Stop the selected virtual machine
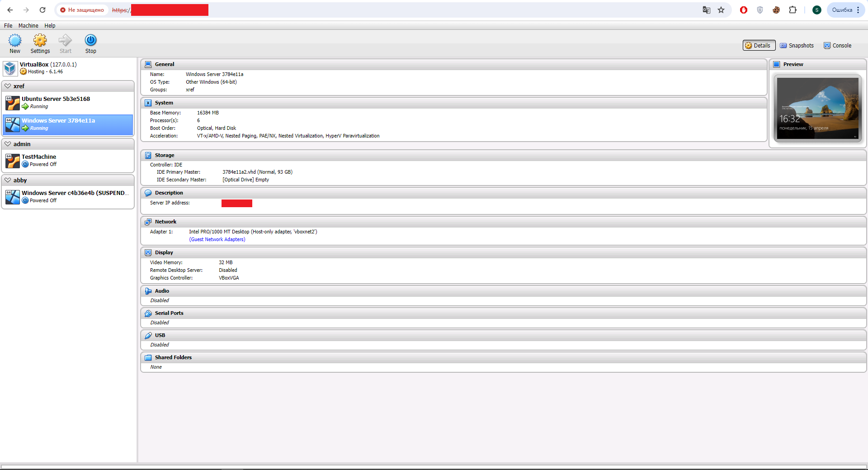This screenshot has height=470, width=868. (x=91, y=43)
